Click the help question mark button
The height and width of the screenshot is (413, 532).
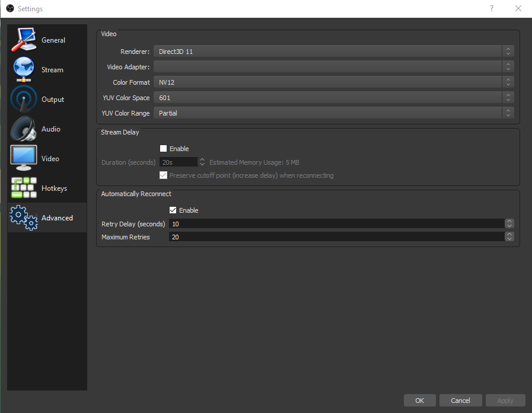click(491, 8)
